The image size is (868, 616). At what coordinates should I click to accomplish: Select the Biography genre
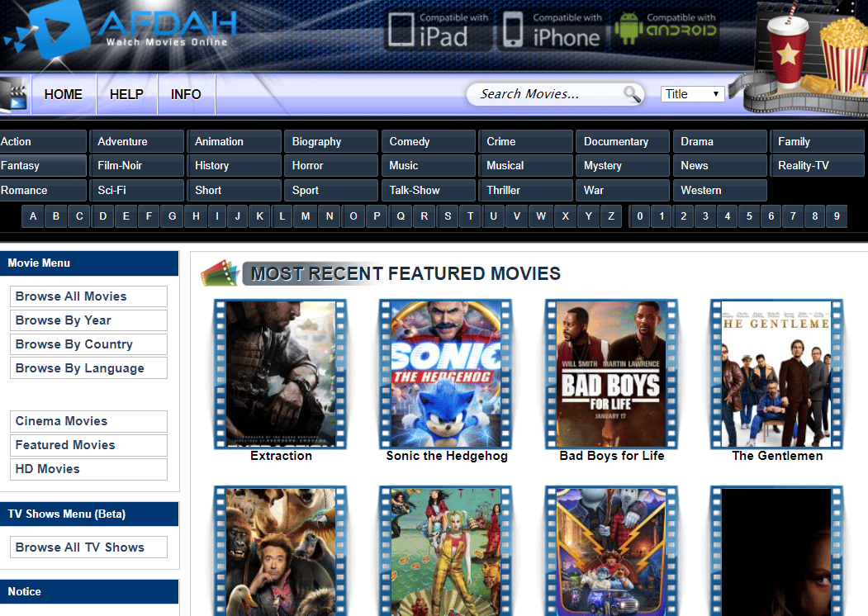pyautogui.click(x=331, y=142)
